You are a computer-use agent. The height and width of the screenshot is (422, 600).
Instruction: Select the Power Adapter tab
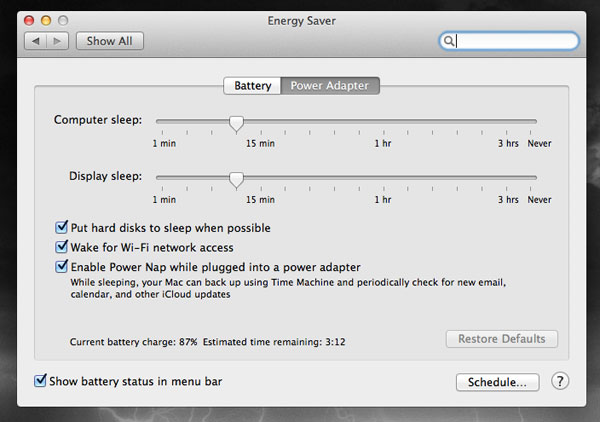(330, 86)
